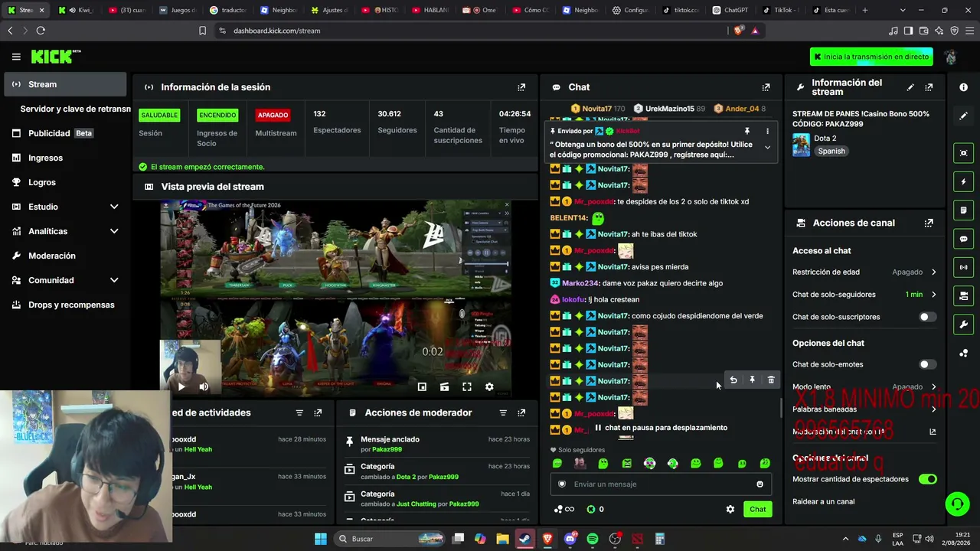Open the three-dot menu on pinned message
980x551 pixels.
[767, 132]
